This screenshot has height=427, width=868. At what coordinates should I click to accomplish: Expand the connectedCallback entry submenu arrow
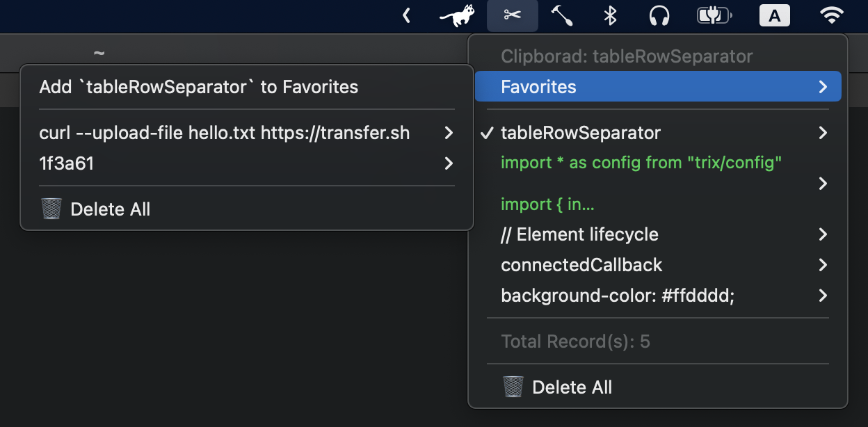click(823, 265)
